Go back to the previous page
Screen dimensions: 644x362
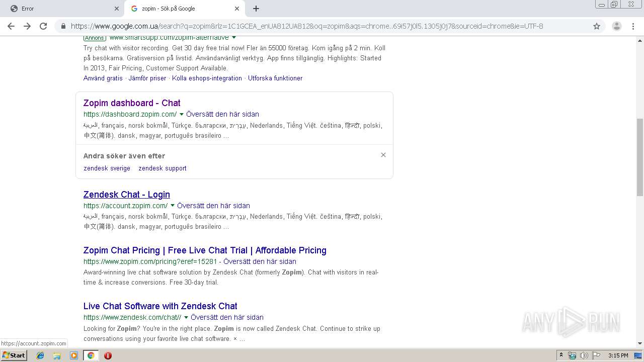click(x=11, y=26)
